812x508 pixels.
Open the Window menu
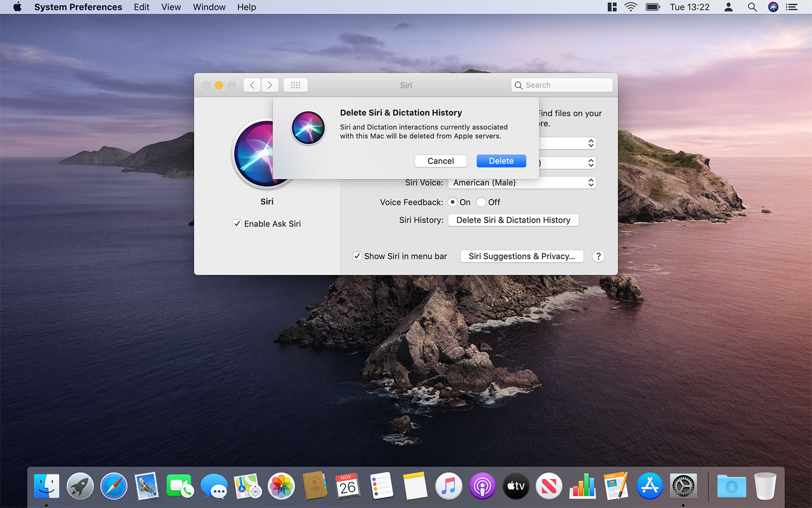[209, 7]
